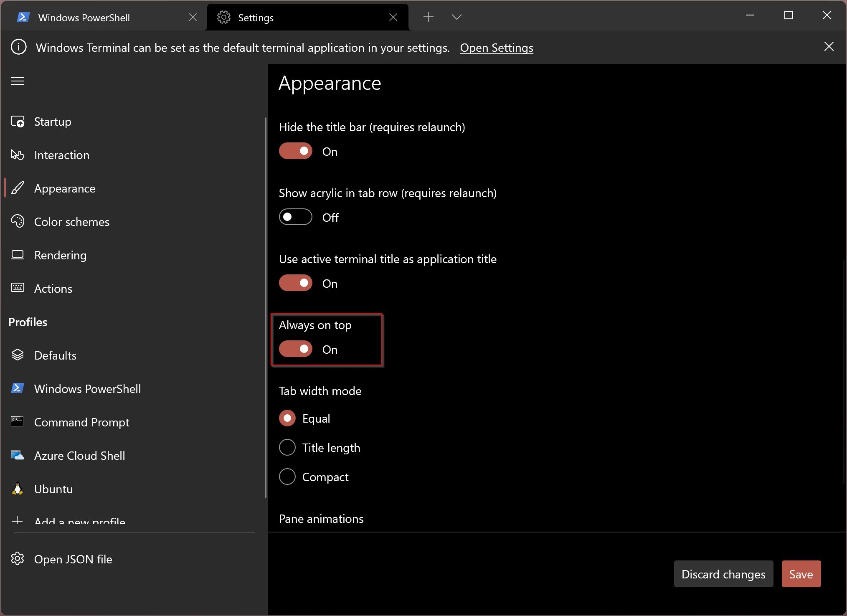Open JSON file from sidebar
Image resolution: width=847 pixels, height=616 pixels.
(73, 559)
